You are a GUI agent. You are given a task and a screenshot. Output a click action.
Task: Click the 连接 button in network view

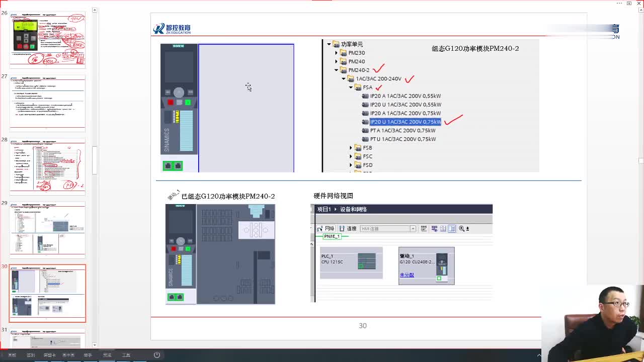(x=348, y=229)
